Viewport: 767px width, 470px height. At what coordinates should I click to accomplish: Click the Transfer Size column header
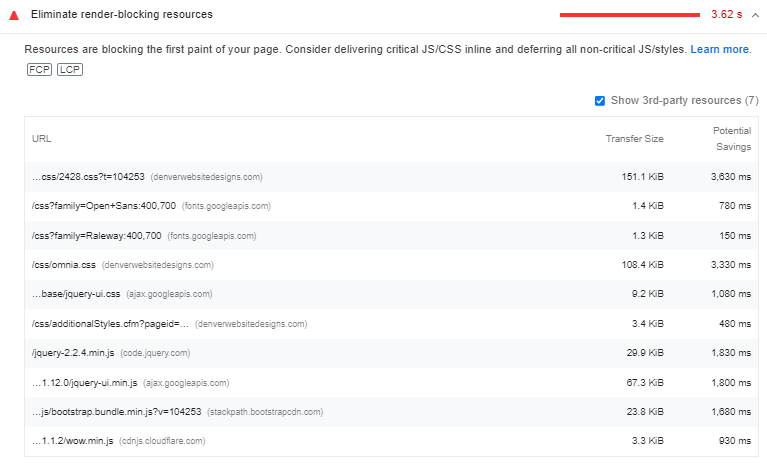coord(634,138)
